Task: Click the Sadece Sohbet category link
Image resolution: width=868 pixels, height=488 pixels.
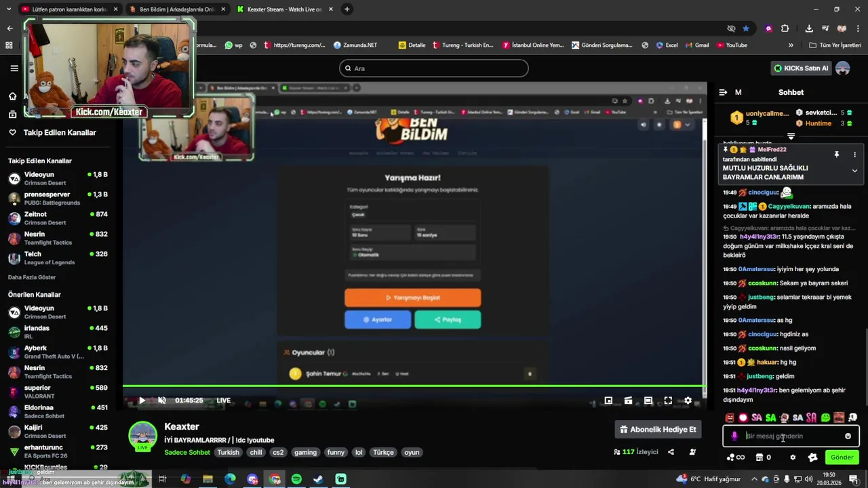Action: [187, 453]
